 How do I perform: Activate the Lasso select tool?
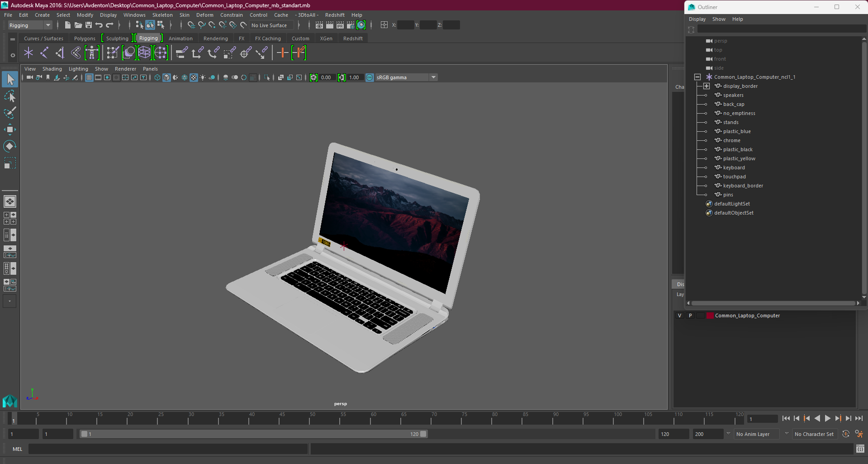click(10, 96)
